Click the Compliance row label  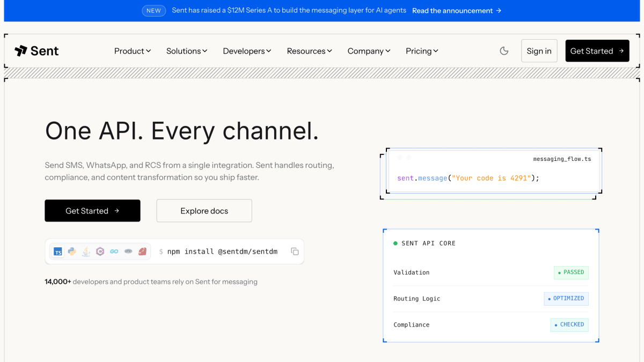click(412, 325)
